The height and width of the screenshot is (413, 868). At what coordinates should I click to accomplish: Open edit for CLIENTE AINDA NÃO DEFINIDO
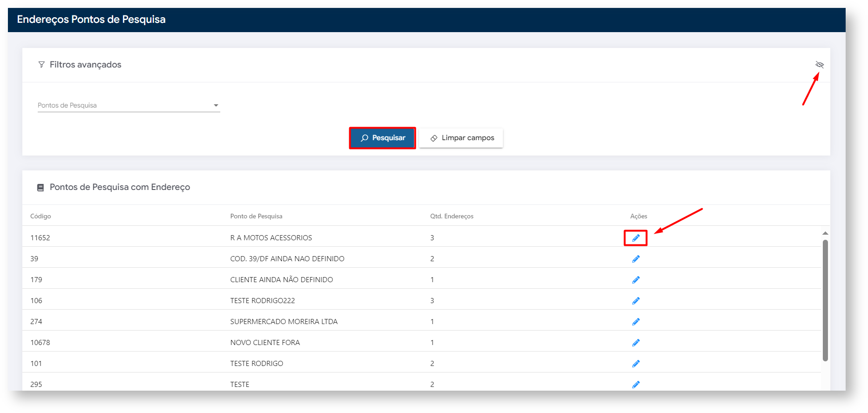[636, 280]
